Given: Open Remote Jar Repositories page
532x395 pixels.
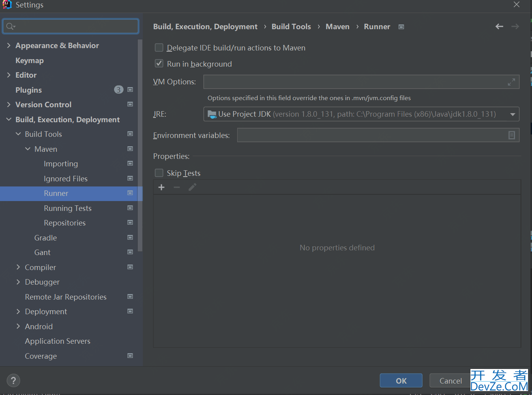Looking at the screenshot, I should (66, 297).
